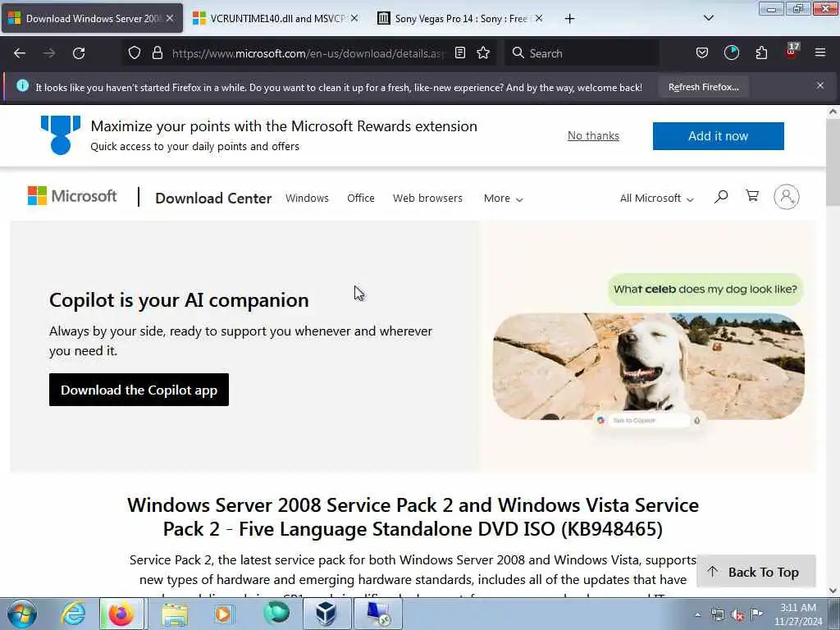Open the Microsoft logo home link

click(72, 196)
